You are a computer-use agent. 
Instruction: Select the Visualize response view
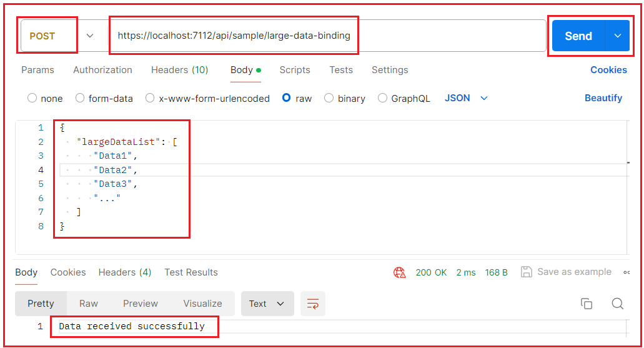tap(202, 304)
